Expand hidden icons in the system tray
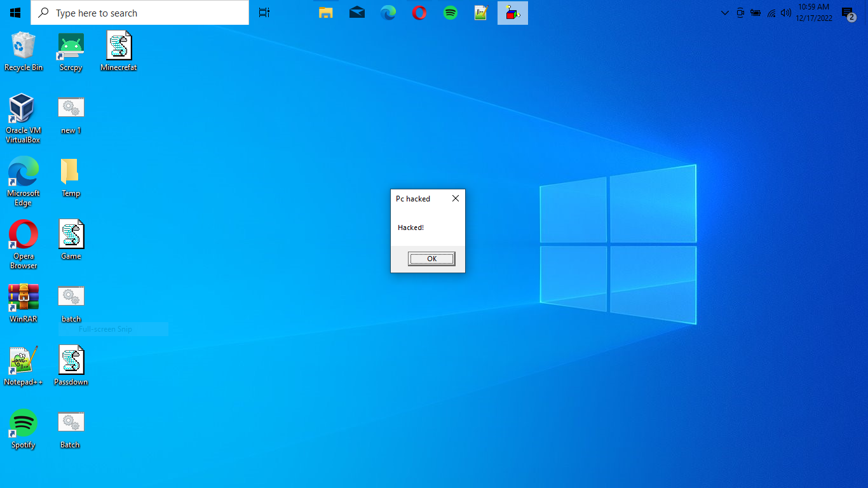 [724, 12]
